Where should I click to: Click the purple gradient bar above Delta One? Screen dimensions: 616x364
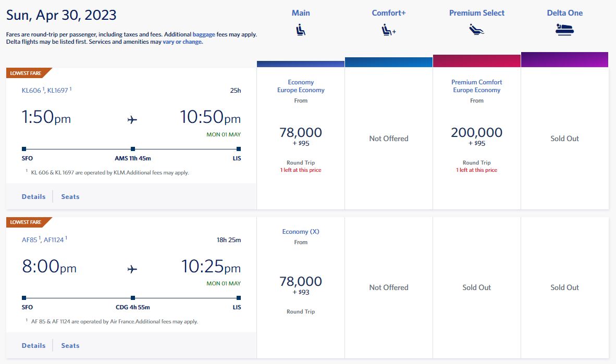[x=565, y=59]
